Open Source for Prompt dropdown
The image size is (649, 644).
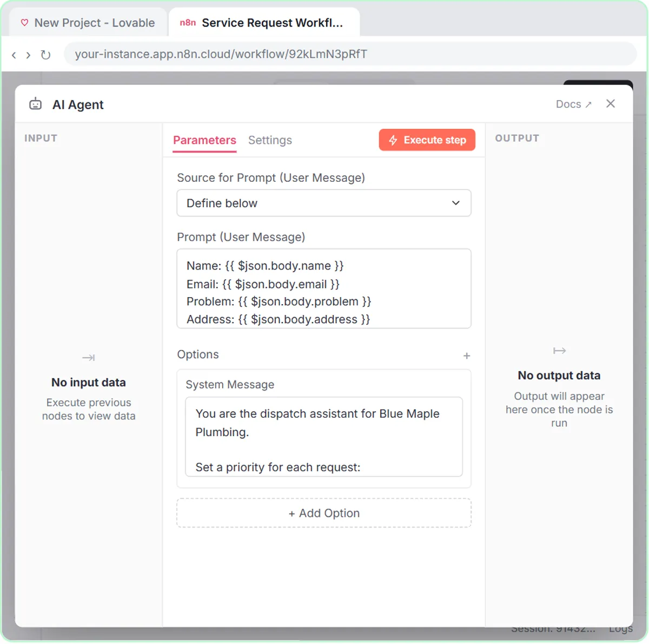(x=324, y=203)
